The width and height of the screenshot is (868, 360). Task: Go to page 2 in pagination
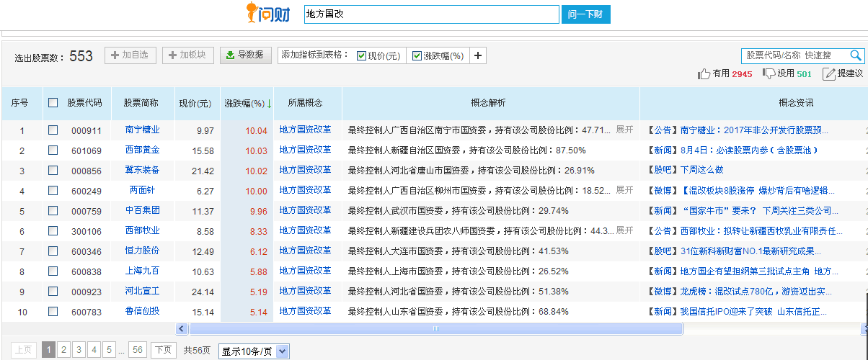pos(64,350)
